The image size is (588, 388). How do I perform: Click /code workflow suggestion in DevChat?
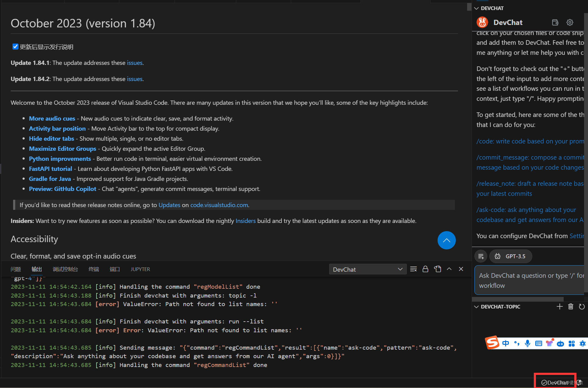tap(530, 141)
